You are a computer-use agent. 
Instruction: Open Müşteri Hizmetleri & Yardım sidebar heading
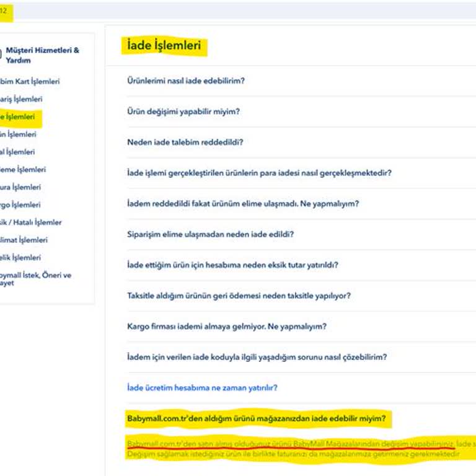[x=42, y=55]
